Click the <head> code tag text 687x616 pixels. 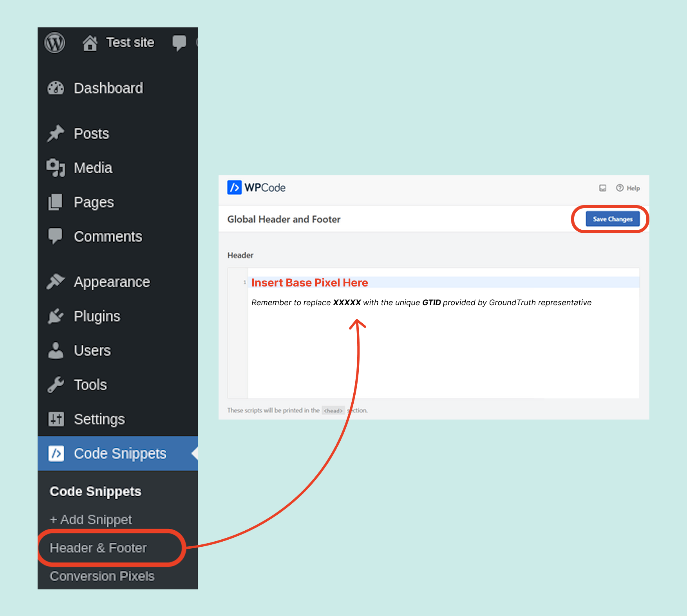pyautogui.click(x=333, y=411)
